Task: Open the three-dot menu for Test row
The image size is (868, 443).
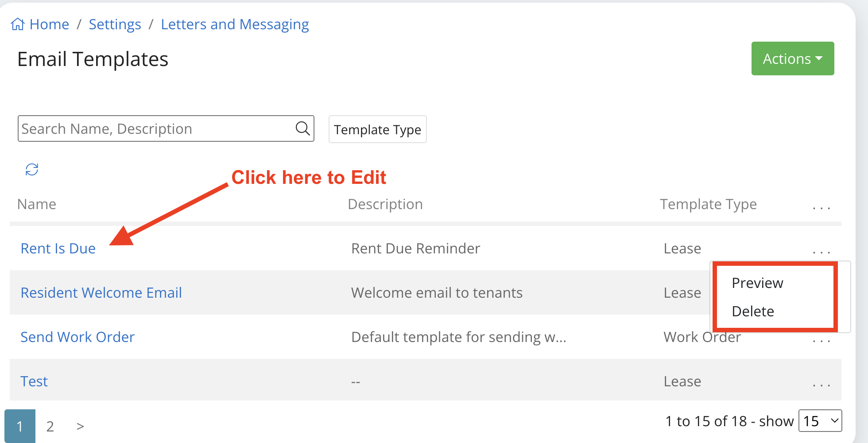Action: click(821, 384)
